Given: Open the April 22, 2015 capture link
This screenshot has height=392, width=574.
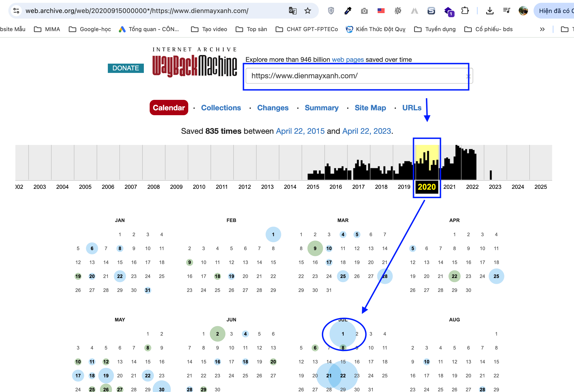Looking at the screenshot, I should [x=300, y=131].
